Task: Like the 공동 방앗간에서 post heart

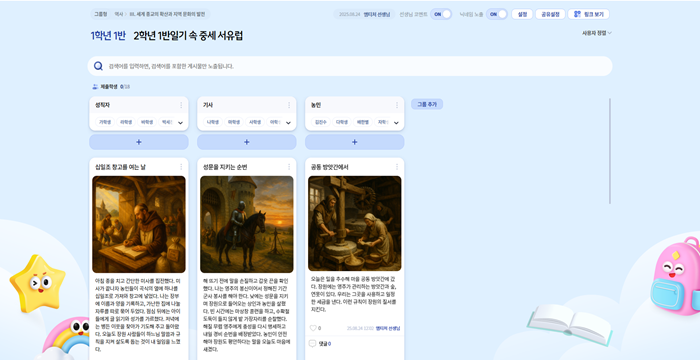Action: pos(313,328)
